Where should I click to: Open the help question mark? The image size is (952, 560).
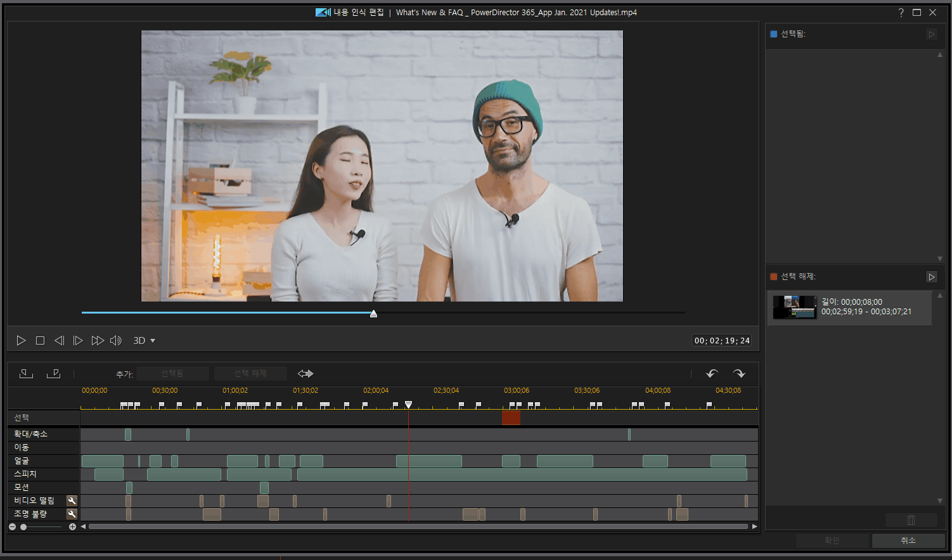901,13
